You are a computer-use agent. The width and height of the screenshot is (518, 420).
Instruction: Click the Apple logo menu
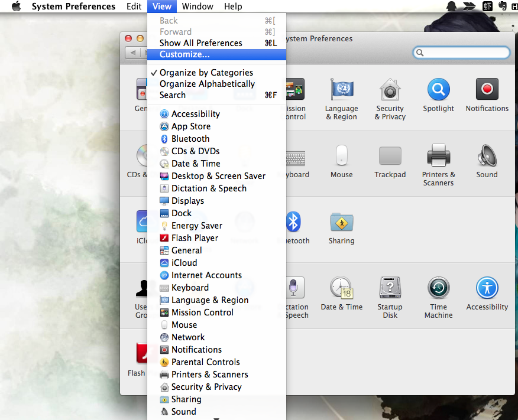click(x=16, y=6)
